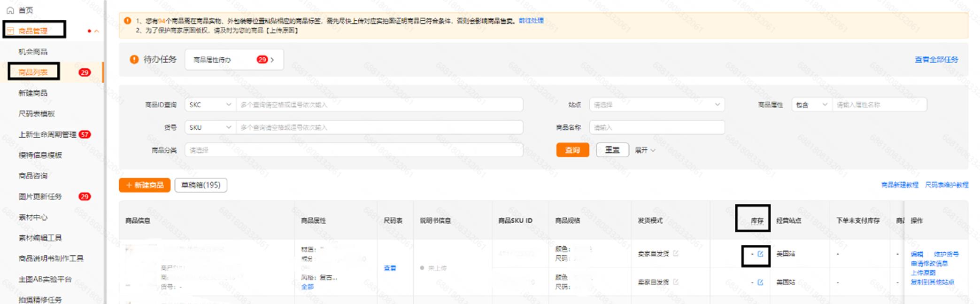Click the 首页 home icon in sidebar
980x304 pixels.
click(x=10, y=10)
